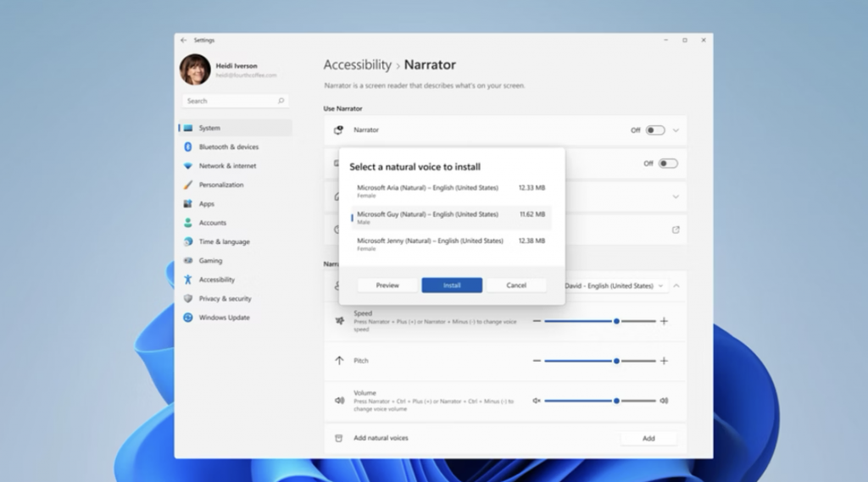The width and height of the screenshot is (868, 482).
Task: Click the Apps icon in sidebar
Action: pyautogui.click(x=188, y=203)
